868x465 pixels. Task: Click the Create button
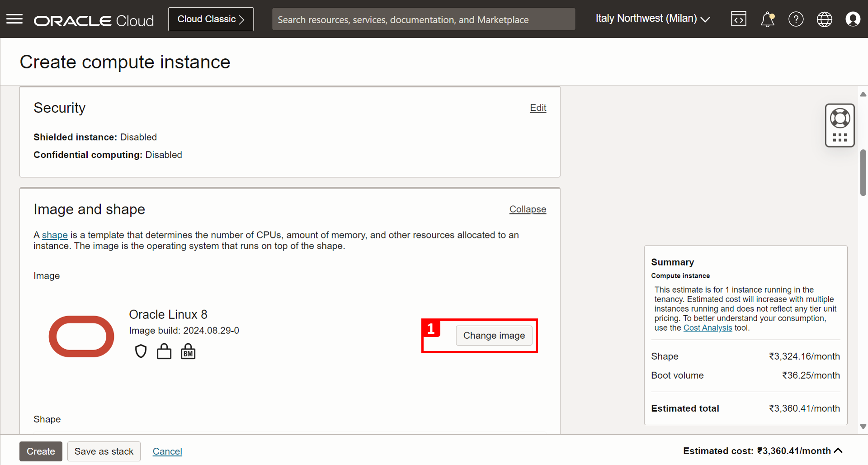click(x=41, y=451)
